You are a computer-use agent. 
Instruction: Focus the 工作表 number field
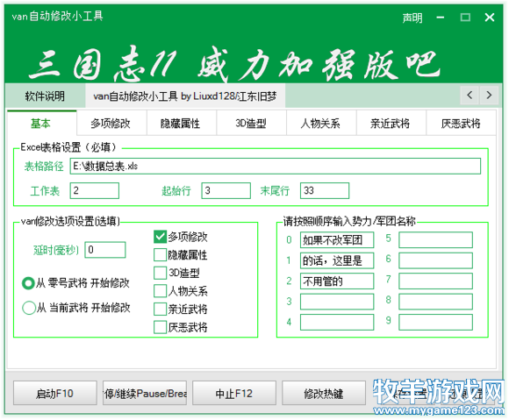(95, 190)
